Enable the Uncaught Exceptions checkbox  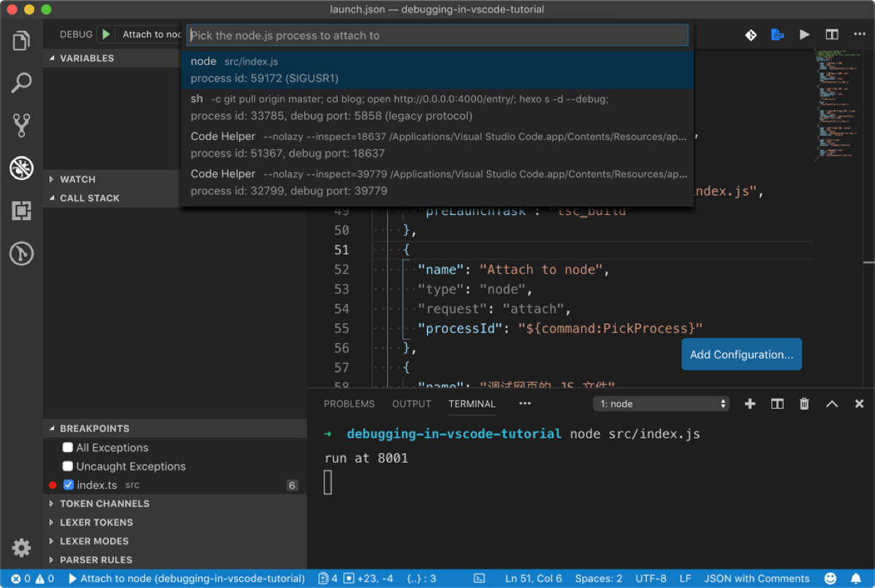pos(68,466)
